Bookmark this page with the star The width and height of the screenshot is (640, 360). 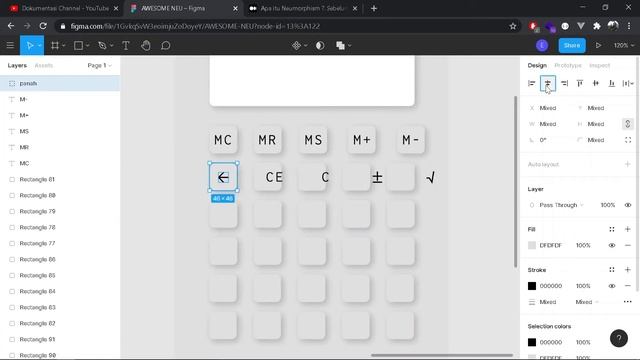click(x=513, y=26)
